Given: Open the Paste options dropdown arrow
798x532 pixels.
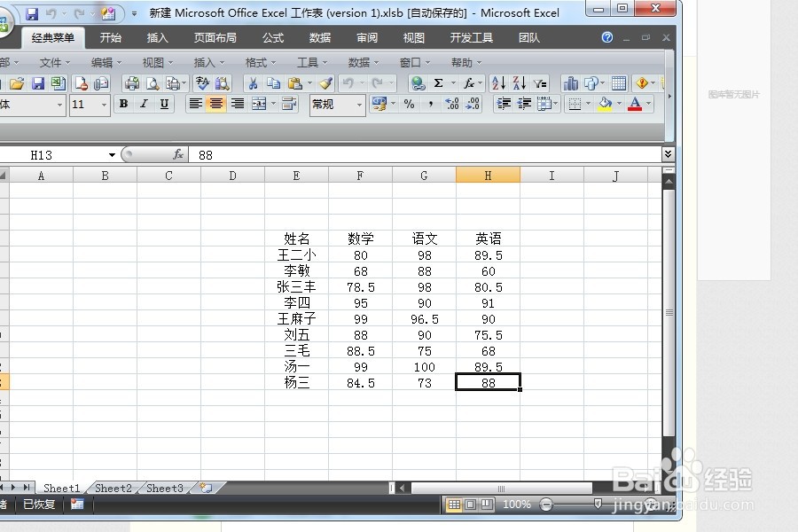Looking at the screenshot, I should (309, 83).
